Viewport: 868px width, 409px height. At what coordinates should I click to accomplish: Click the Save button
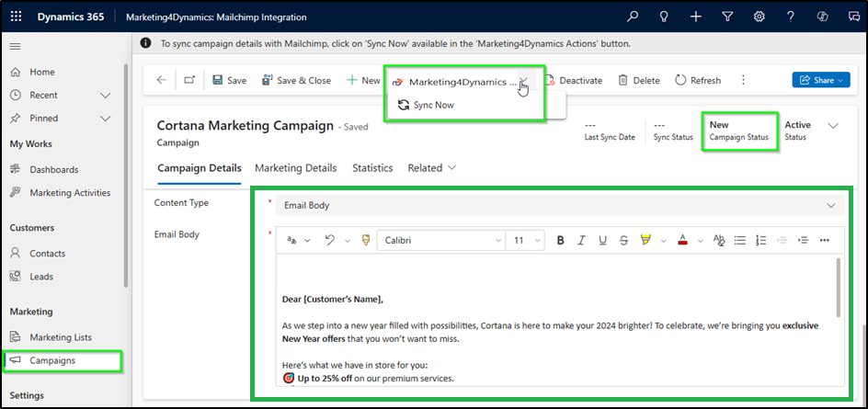[230, 80]
